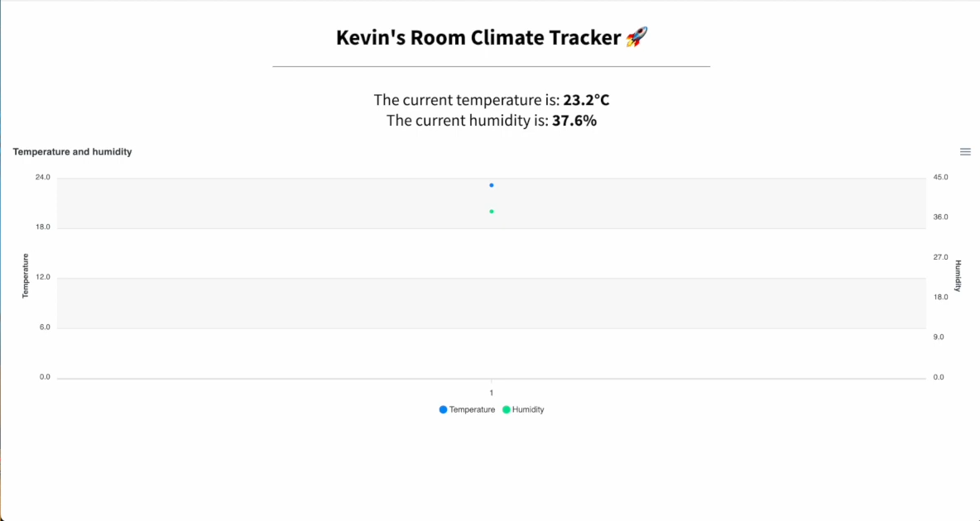Click the green Humidity legend marker
Viewport: 980px width, 521px height.
(x=507, y=409)
